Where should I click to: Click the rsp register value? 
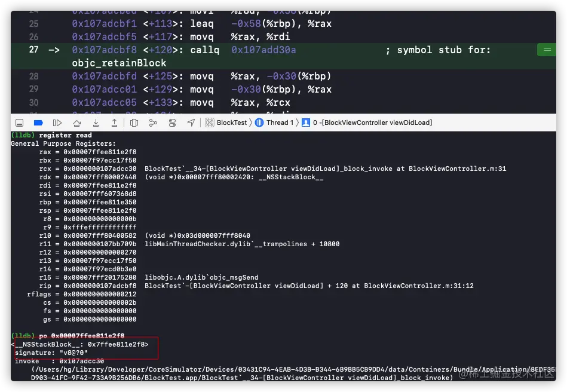(x=100, y=210)
